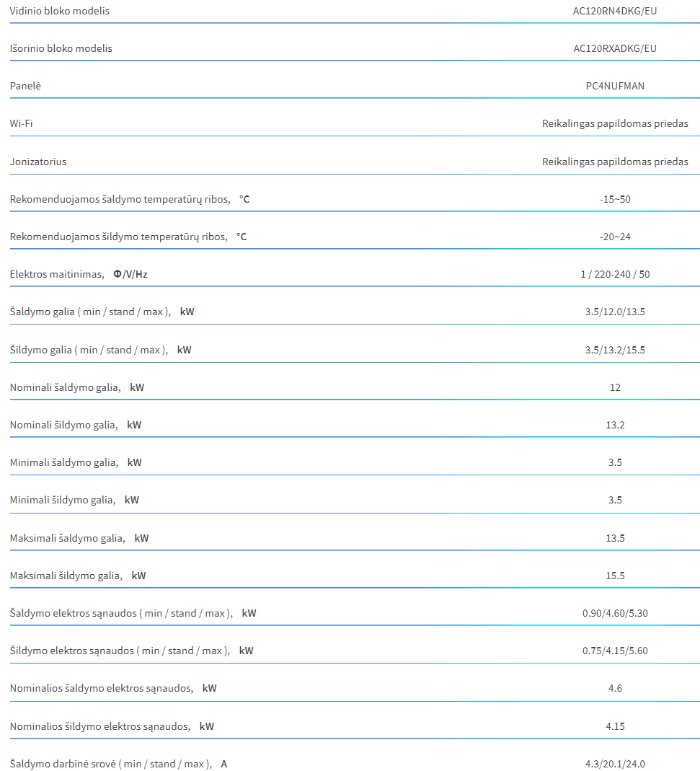Click the cooling consumption value 0.90/4.60/5.30
Image resolution: width=700 pixels, height=771 pixels.
coord(615,613)
